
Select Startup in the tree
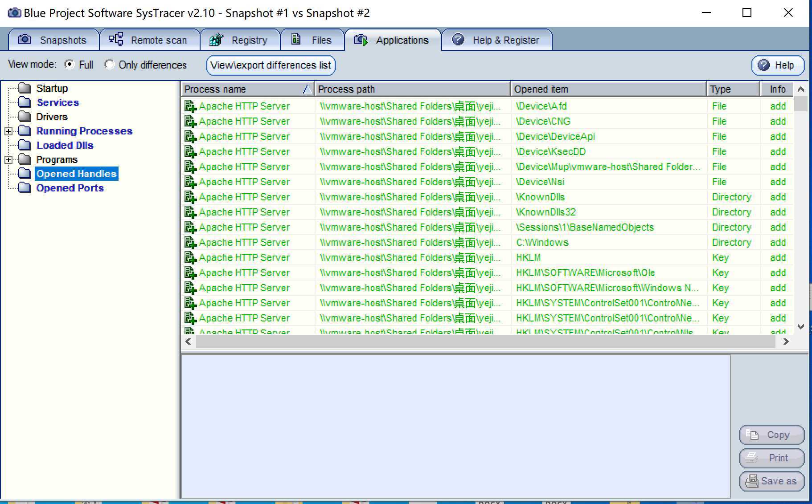point(52,88)
